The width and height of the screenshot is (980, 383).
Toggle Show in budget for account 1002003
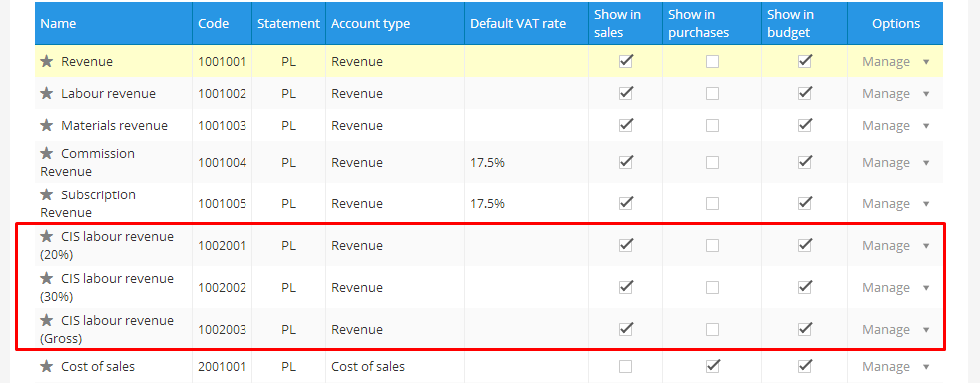pos(805,329)
